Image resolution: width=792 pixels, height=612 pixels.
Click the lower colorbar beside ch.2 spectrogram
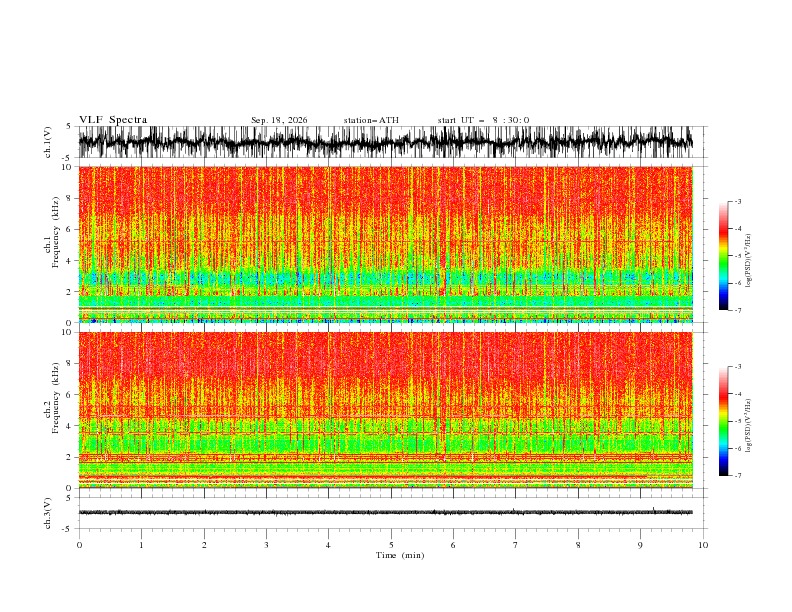pyautogui.click(x=723, y=421)
